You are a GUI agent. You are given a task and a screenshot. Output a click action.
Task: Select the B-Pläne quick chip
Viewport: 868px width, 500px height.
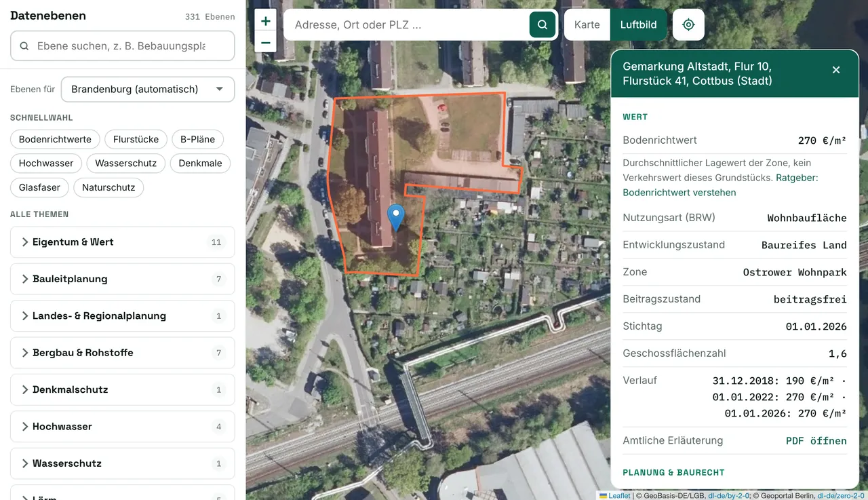point(197,139)
